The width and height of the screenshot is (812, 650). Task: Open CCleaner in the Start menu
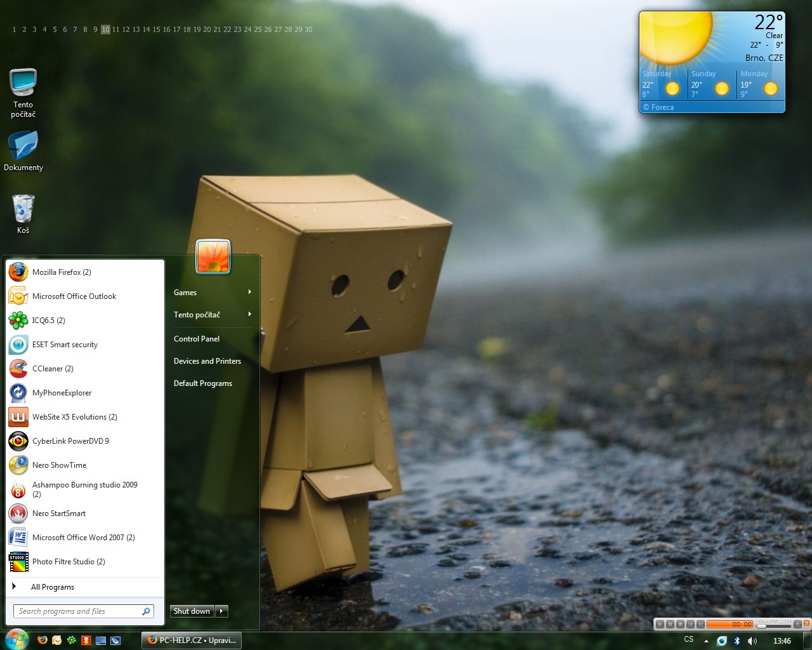[x=53, y=369]
